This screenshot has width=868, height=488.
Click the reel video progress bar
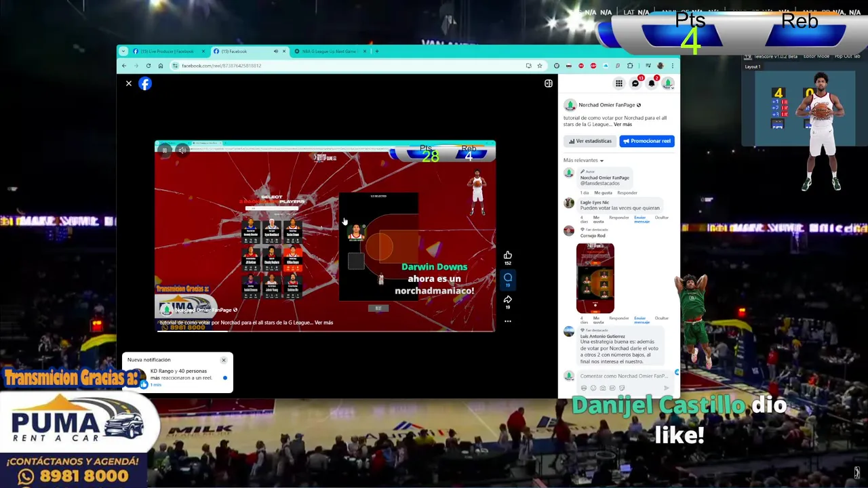[x=325, y=331]
